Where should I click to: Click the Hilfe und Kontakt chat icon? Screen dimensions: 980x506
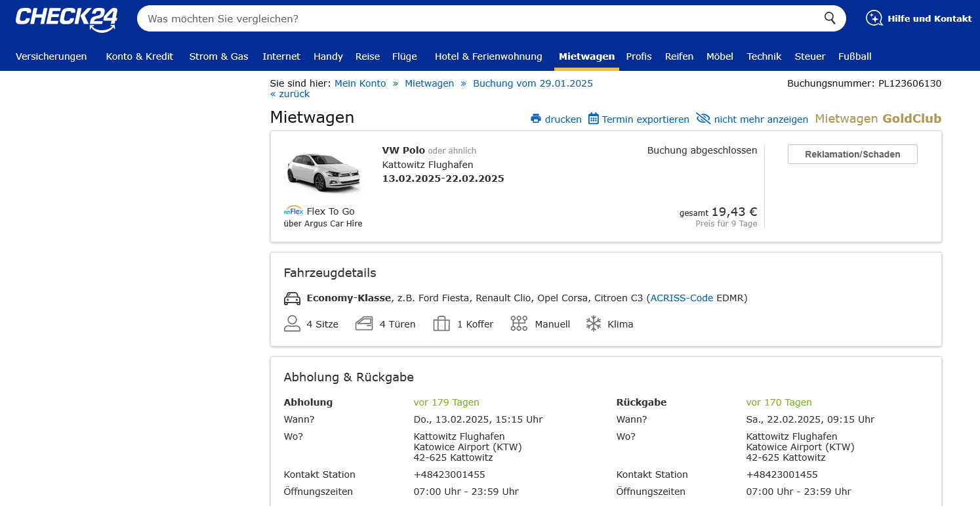(874, 18)
